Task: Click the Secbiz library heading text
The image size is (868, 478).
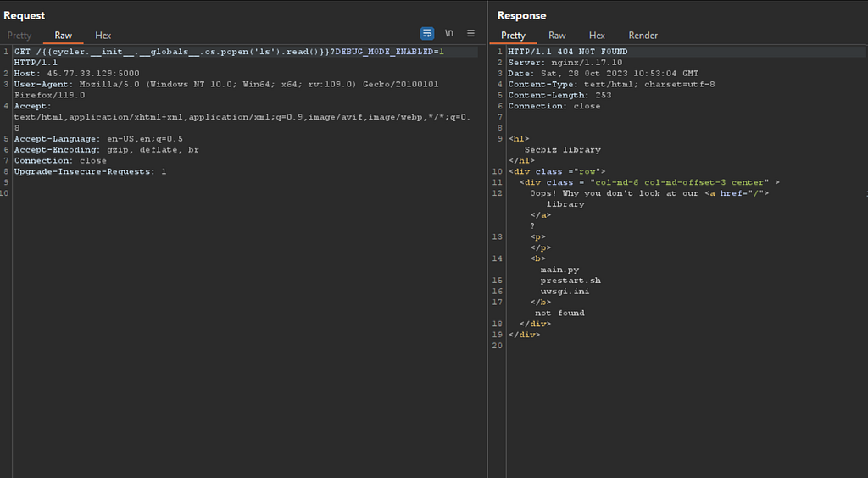Action: pyautogui.click(x=563, y=149)
